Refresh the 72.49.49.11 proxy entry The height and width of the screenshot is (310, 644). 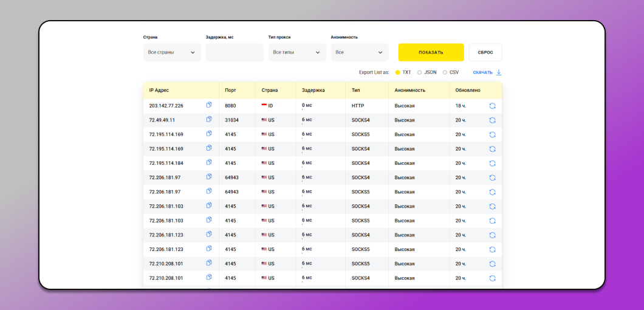click(492, 120)
